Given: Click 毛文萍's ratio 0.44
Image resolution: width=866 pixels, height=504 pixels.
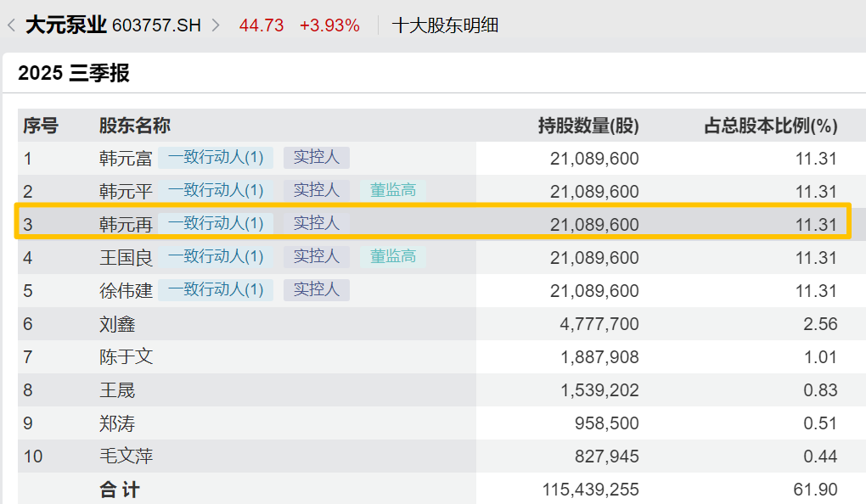Looking at the screenshot, I should tap(820, 456).
